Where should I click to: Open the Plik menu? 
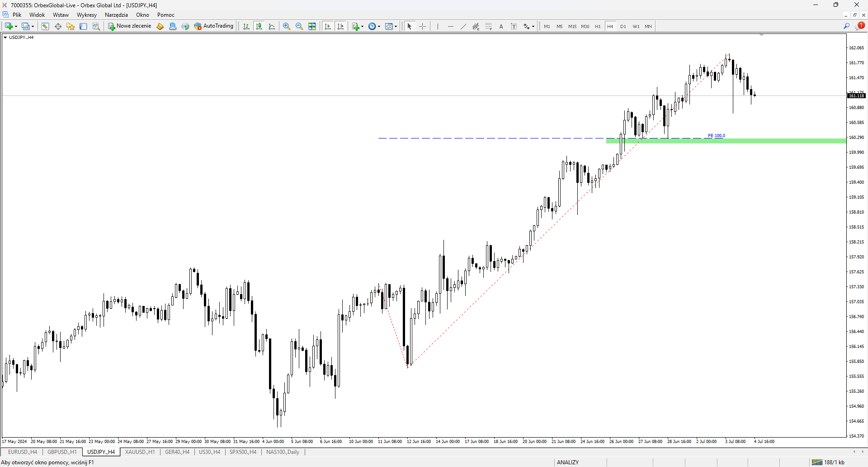click(17, 15)
